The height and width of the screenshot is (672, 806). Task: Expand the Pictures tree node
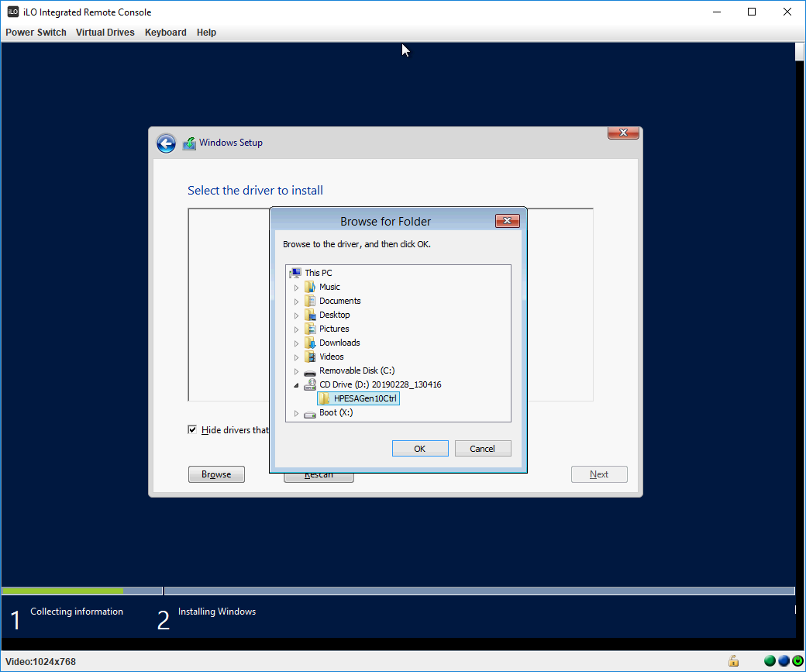296,329
